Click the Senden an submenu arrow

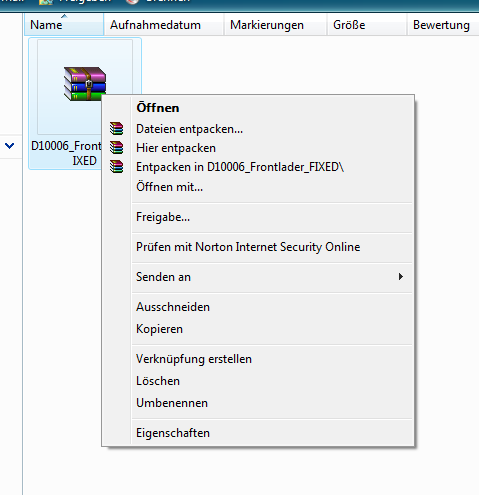coord(401,277)
